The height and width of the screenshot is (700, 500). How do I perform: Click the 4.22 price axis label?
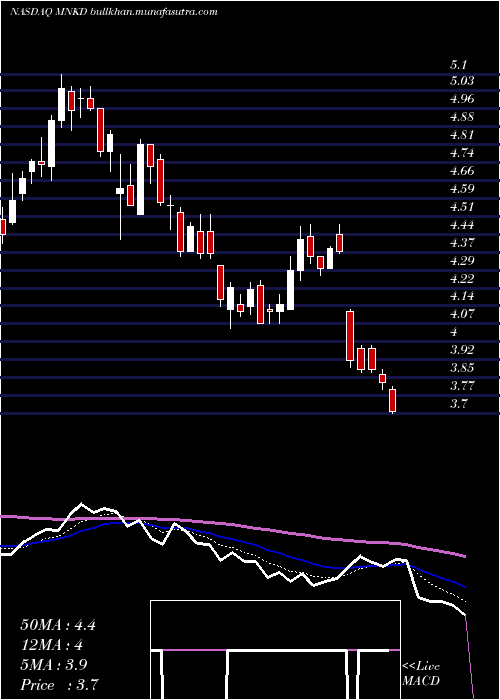coord(462,278)
